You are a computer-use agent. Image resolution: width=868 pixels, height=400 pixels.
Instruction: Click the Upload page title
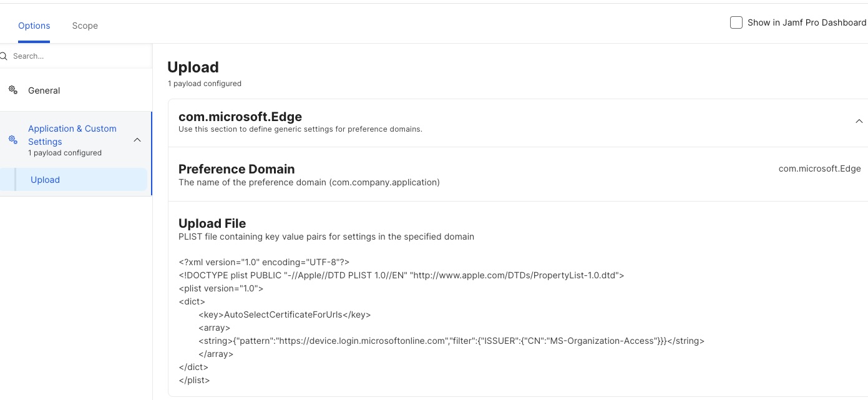(193, 67)
